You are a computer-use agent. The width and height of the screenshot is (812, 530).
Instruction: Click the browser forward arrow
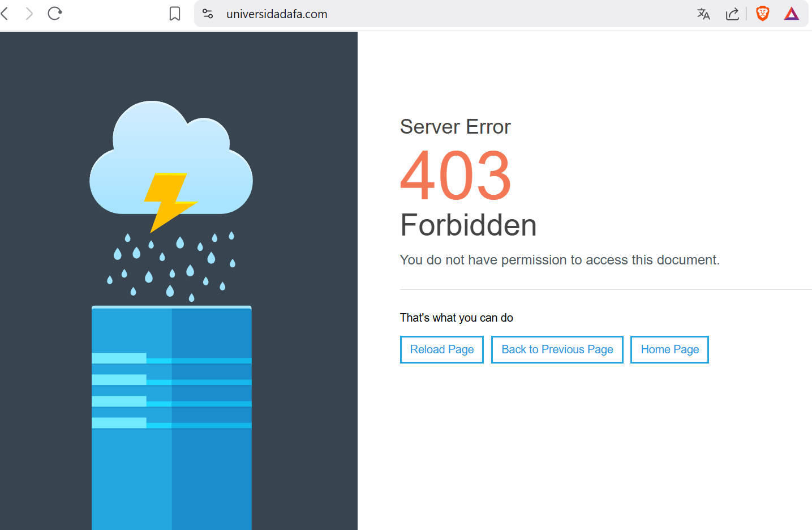[x=29, y=14]
